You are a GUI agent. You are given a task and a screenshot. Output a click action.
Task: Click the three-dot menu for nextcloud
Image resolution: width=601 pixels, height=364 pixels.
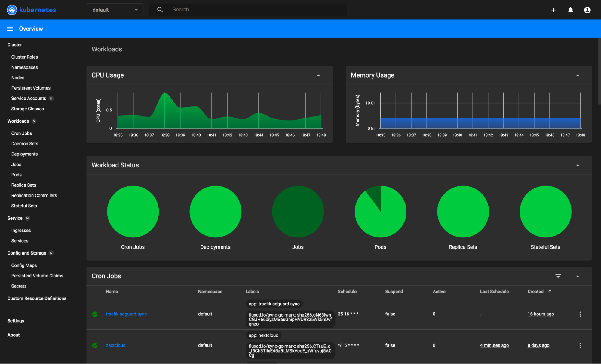[580, 346]
